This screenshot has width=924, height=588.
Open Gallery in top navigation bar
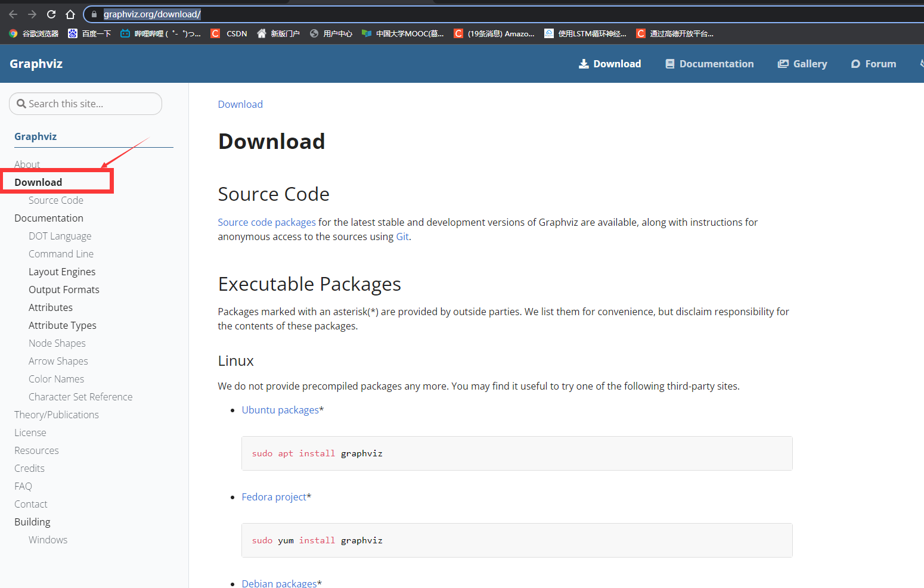pos(802,64)
